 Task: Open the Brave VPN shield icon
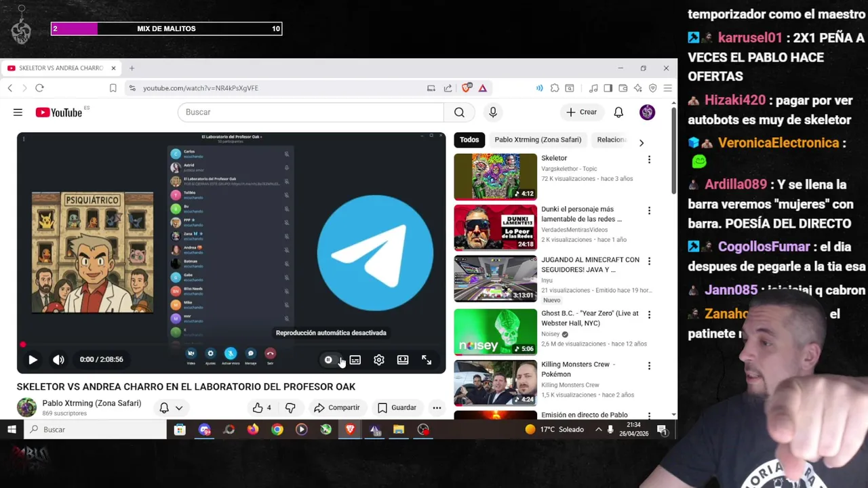(653, 88)
